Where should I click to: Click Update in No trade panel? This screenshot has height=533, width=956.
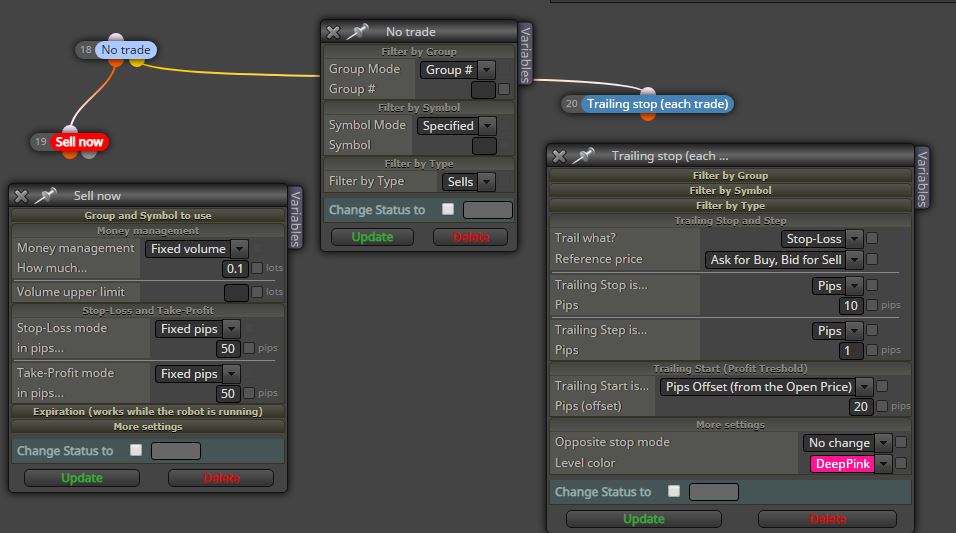pyautogui.click(x=372, y=237)
